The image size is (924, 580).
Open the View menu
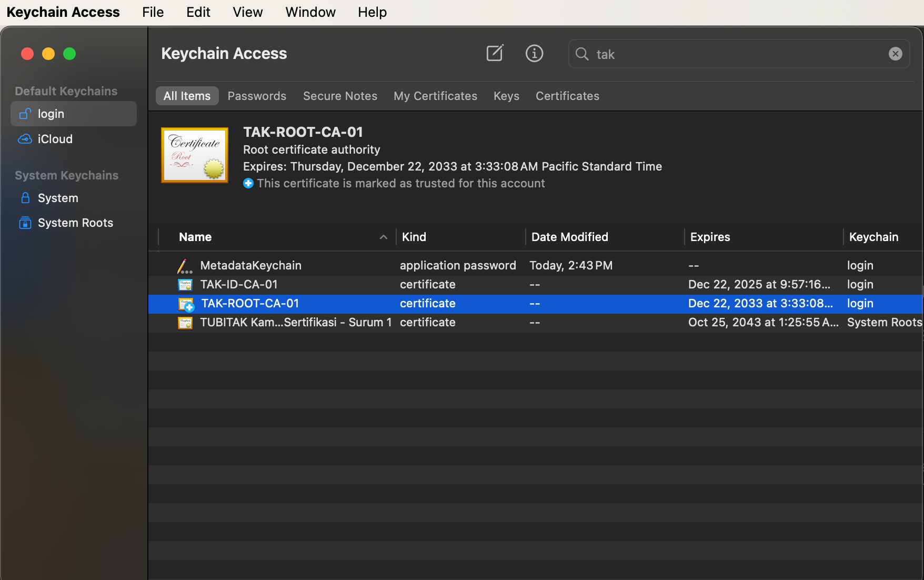[248, 12]
